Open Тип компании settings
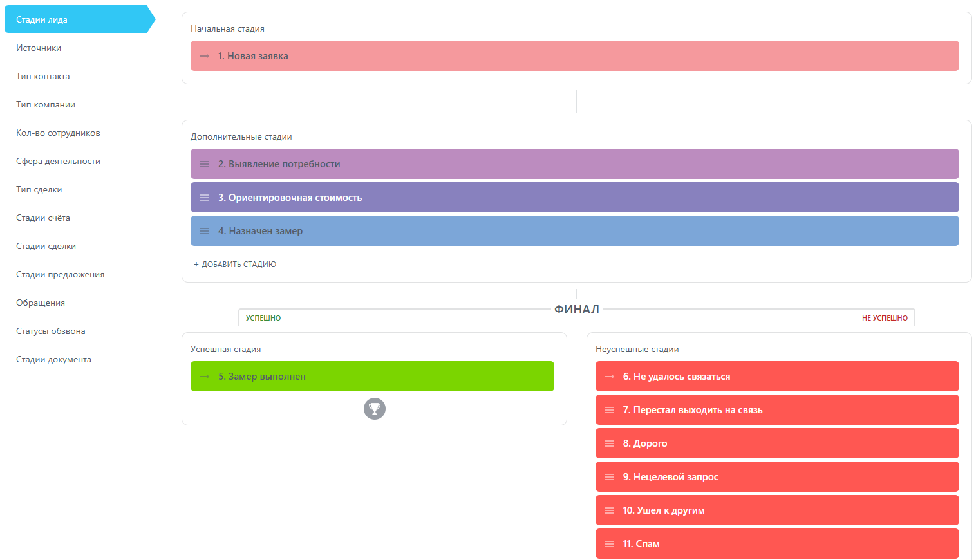This screenshot has height=560, width=976. (46, 104)
